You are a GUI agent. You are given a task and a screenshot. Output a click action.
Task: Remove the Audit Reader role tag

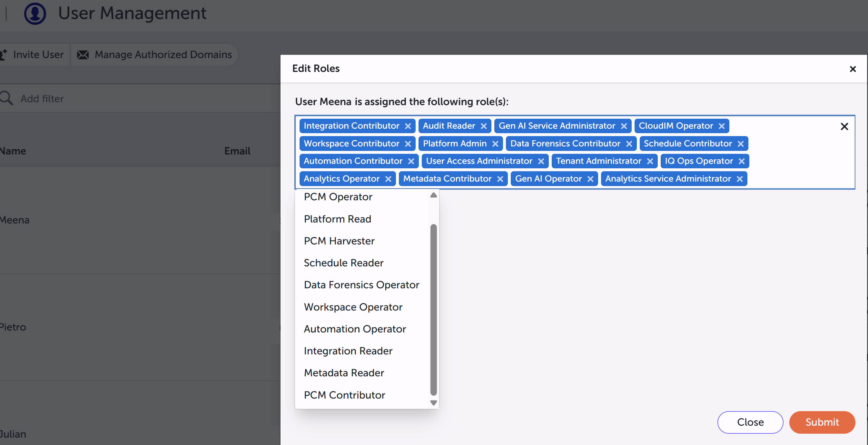484,126
